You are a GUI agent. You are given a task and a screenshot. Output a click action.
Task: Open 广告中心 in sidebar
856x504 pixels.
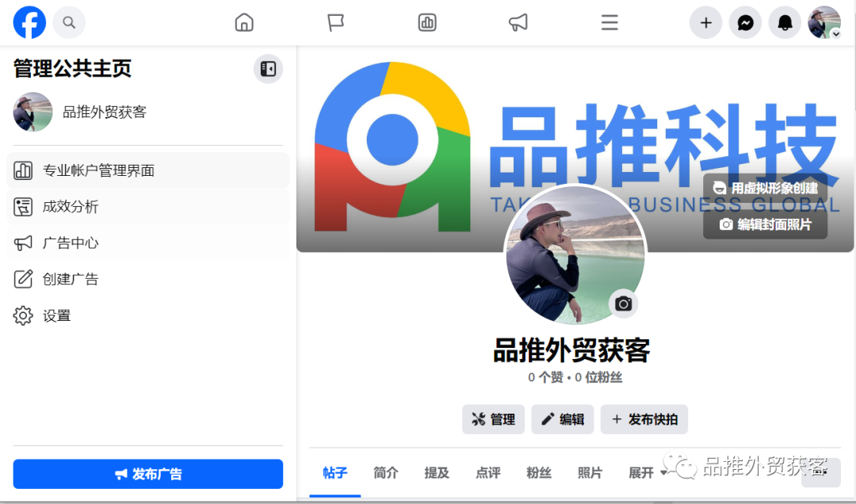coord(147,243)
